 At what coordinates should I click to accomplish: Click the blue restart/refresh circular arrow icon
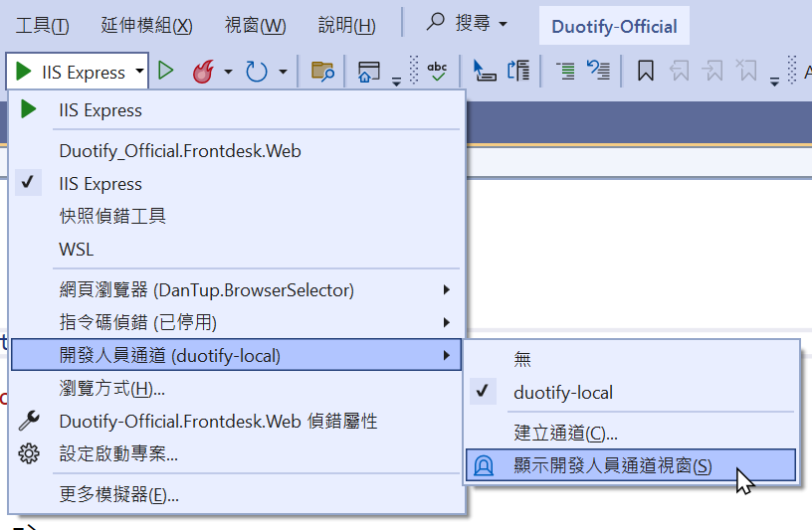(x=257, y=72)
